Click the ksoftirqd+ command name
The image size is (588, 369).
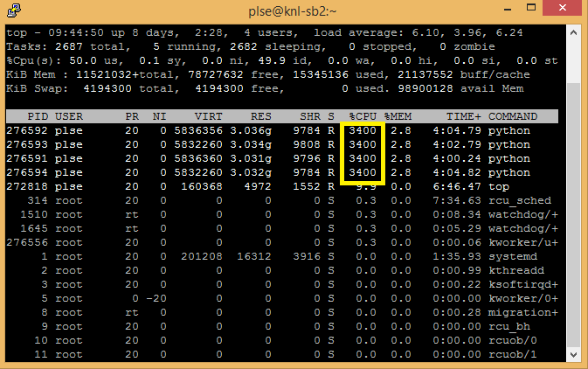[523, 284]
